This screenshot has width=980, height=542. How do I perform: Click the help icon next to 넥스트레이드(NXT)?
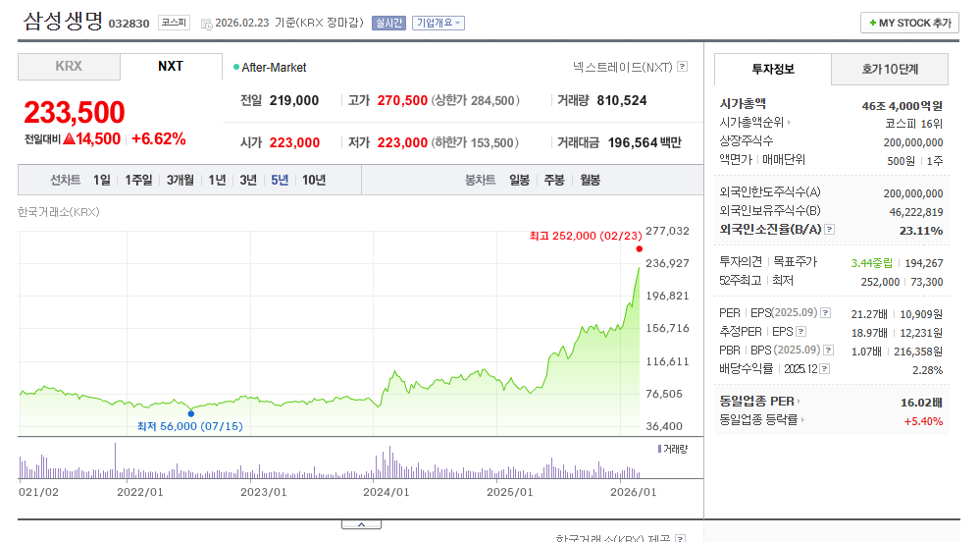[x=683, y=67]
